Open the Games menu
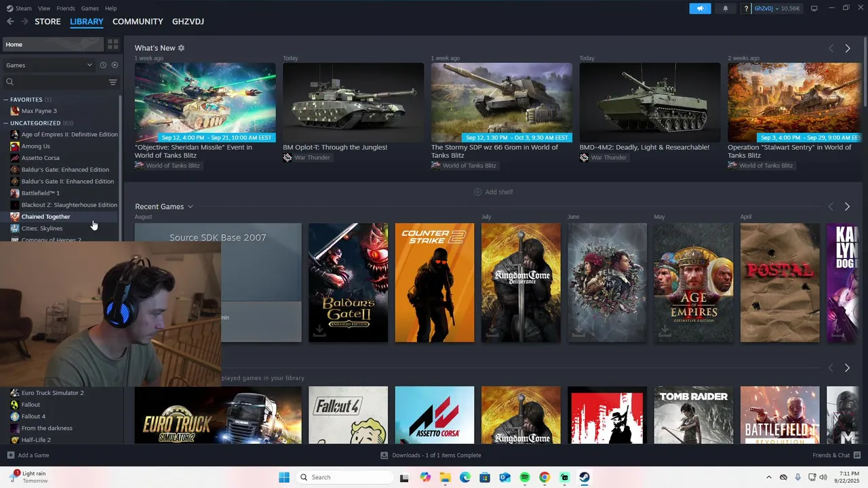 click(90, 8)
